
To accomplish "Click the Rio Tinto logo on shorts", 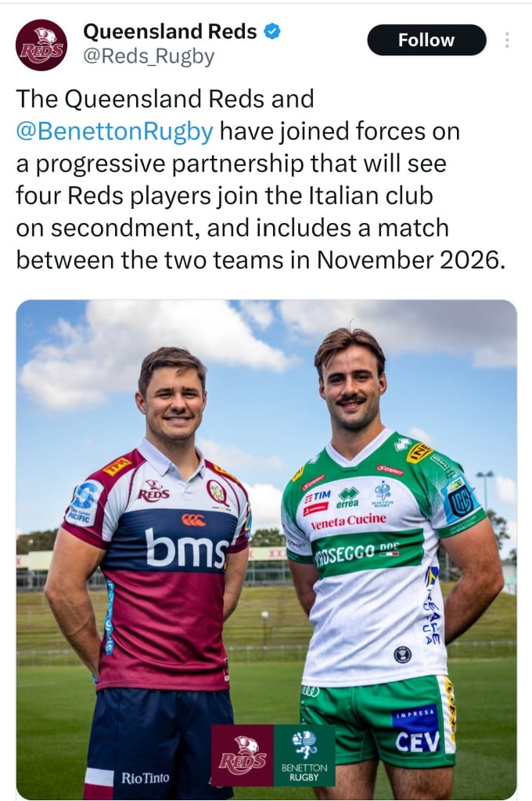I will point(145,778).
